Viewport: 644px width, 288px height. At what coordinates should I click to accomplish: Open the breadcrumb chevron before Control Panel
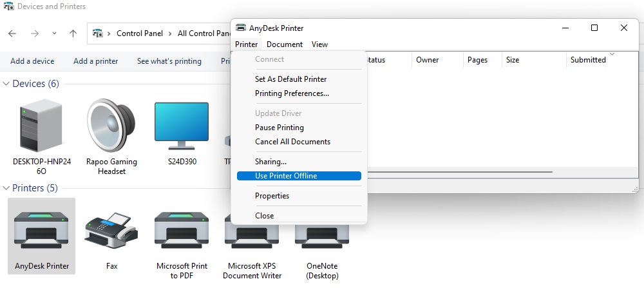click(109, 34)
